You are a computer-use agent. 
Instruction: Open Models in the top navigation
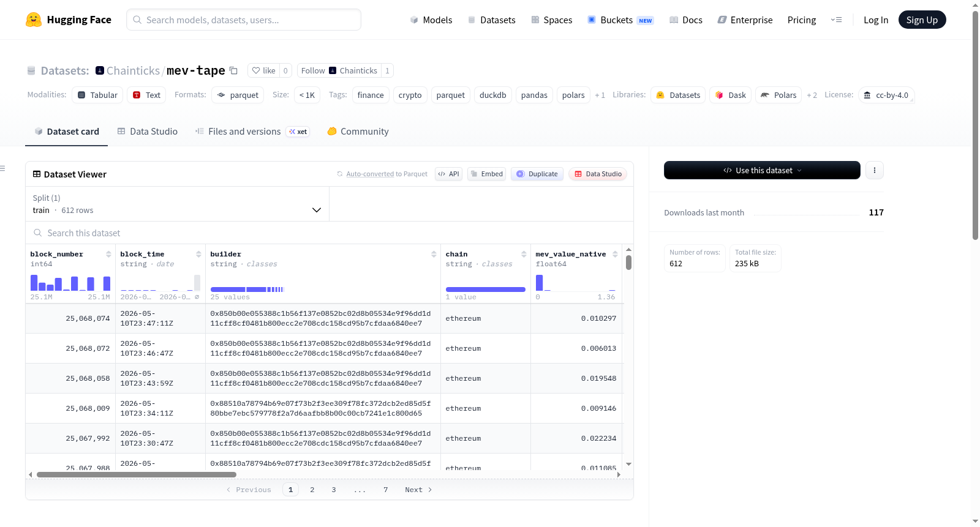(431, 20)
